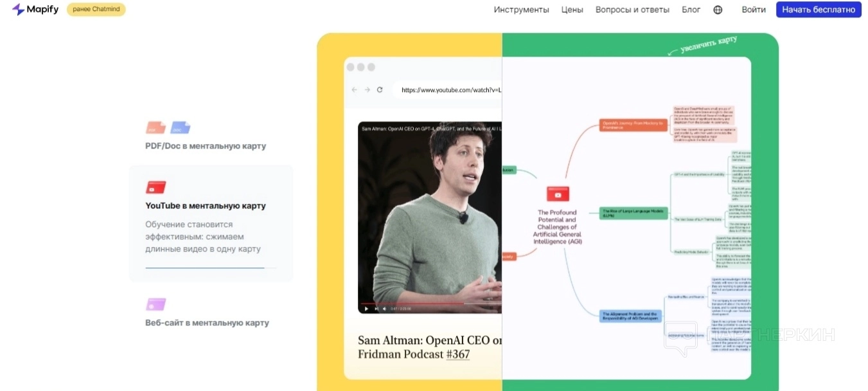Select PDF/Doc в ментальную карту
The image size is (868, 391).
pyautogui.click(x=206, y=146)
